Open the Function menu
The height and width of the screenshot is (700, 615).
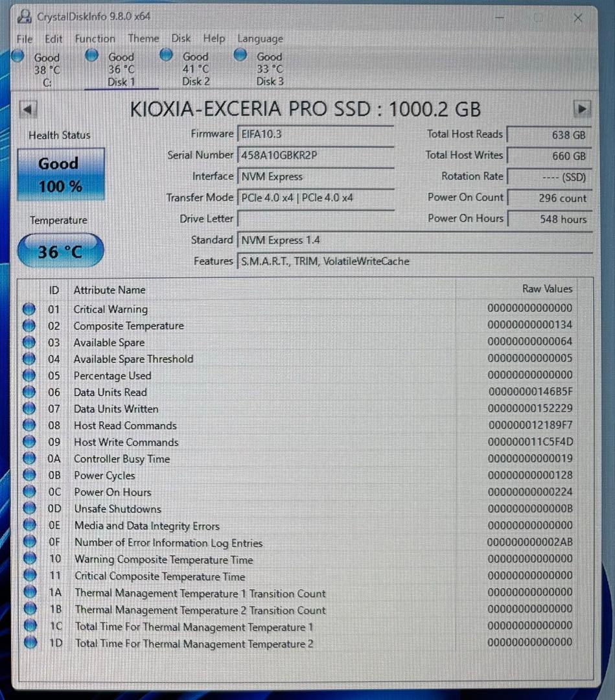[x=95, y=38]
